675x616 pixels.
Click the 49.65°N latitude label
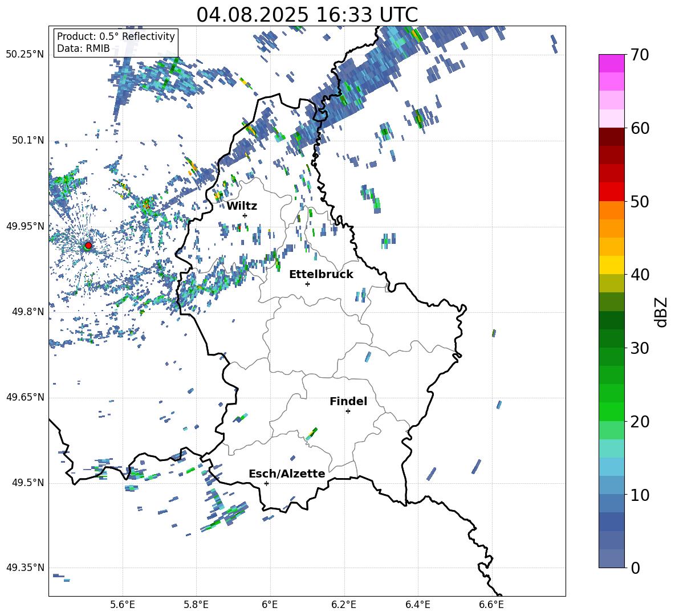[25, 397]
